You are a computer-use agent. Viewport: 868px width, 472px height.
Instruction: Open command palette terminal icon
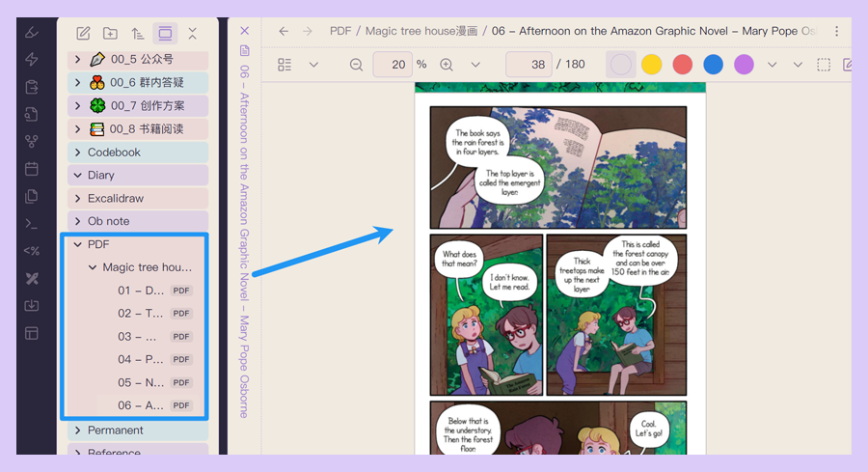click(x=32, y=224)
